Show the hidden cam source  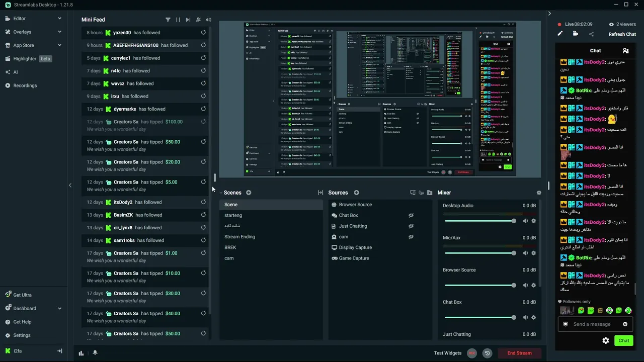(411, 236)
